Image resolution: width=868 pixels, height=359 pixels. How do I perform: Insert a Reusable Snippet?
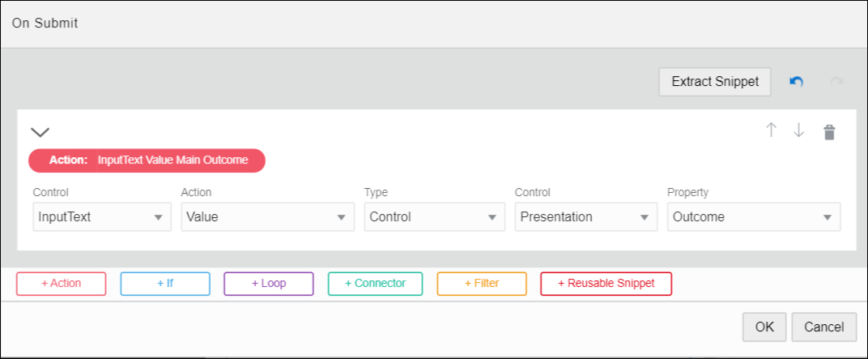tap(606, 284)
